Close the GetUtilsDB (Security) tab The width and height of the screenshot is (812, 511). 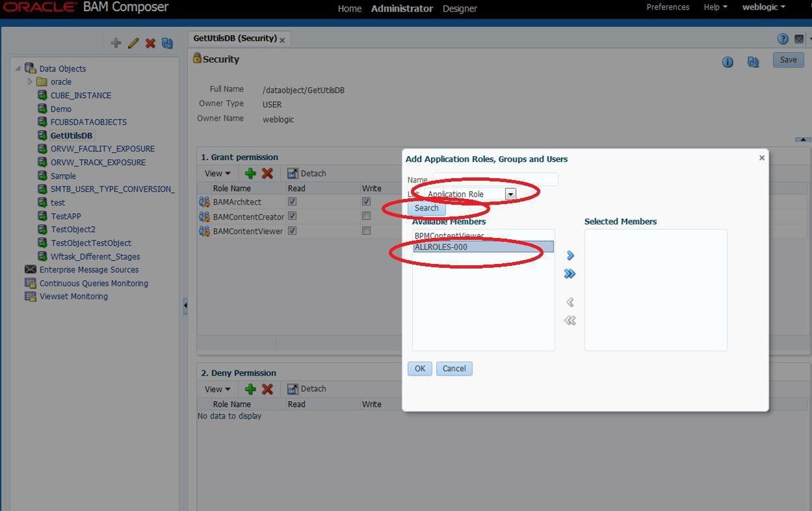(x=282, y=40)
